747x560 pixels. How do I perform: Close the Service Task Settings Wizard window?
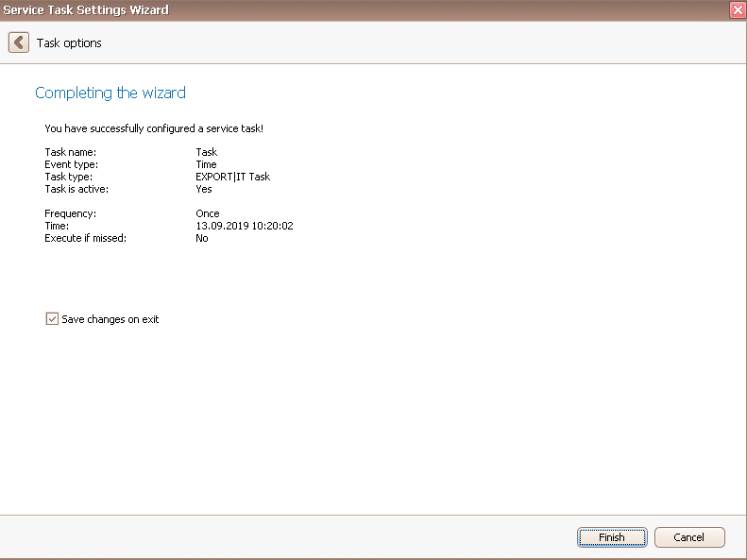pos(738,10)
